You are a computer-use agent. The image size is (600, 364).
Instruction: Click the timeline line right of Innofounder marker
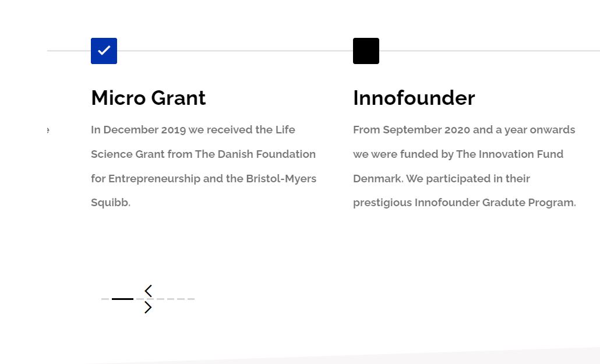489,51
